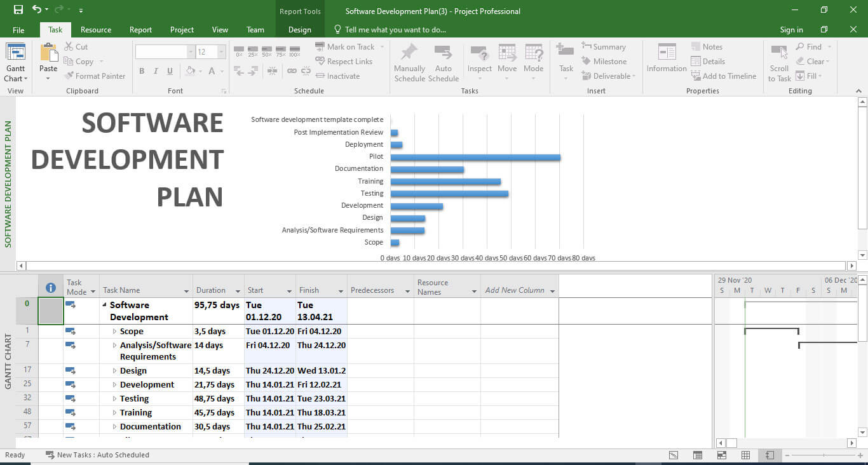Viewport: 868px width, 465px height.
Task: Click the Undo arrow icon
Action: click(x=36, y=10)
